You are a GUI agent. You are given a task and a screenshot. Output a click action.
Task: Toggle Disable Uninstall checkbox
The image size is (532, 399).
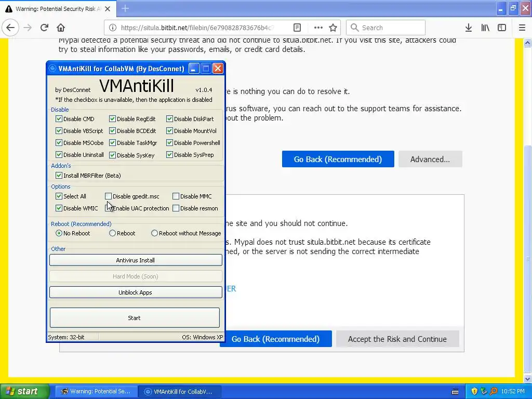[59, 155]
